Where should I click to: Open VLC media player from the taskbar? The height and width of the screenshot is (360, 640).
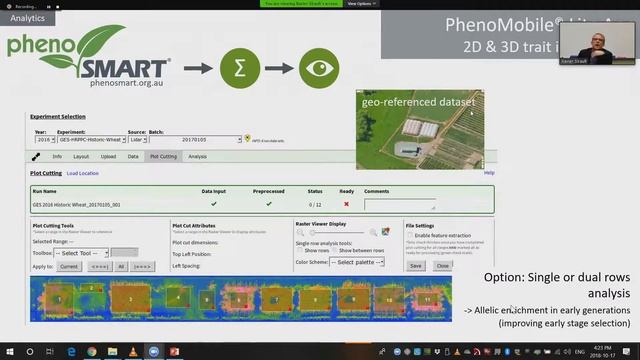[x=133, y=351]
